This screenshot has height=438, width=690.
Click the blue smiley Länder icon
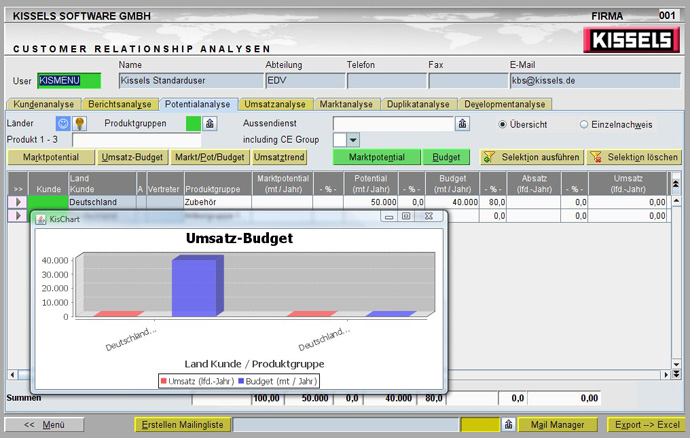coord(63,124)
